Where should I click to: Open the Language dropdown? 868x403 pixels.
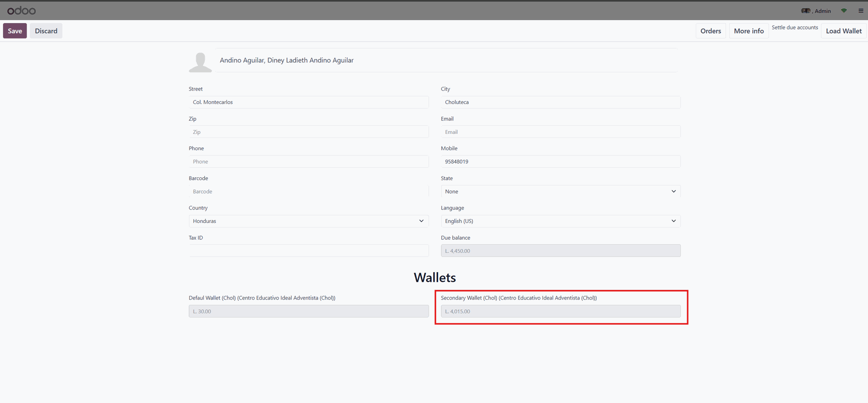click(x=560, y=221)
